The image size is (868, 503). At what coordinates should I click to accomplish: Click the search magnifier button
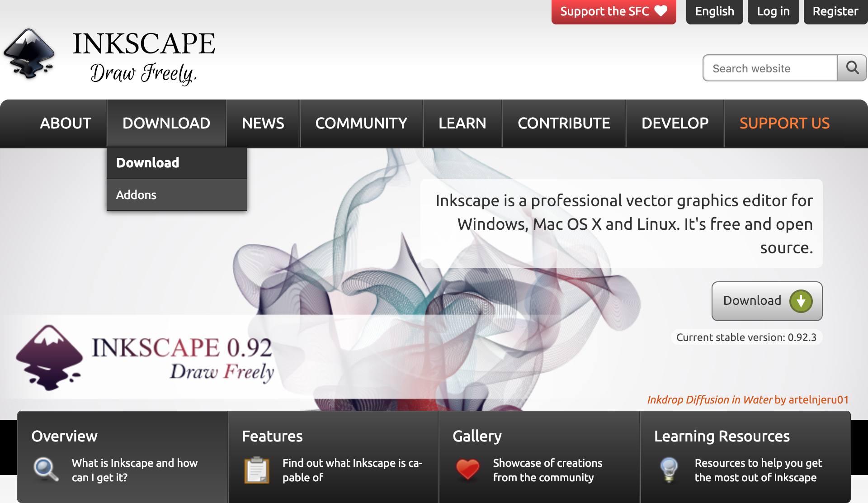852,68
